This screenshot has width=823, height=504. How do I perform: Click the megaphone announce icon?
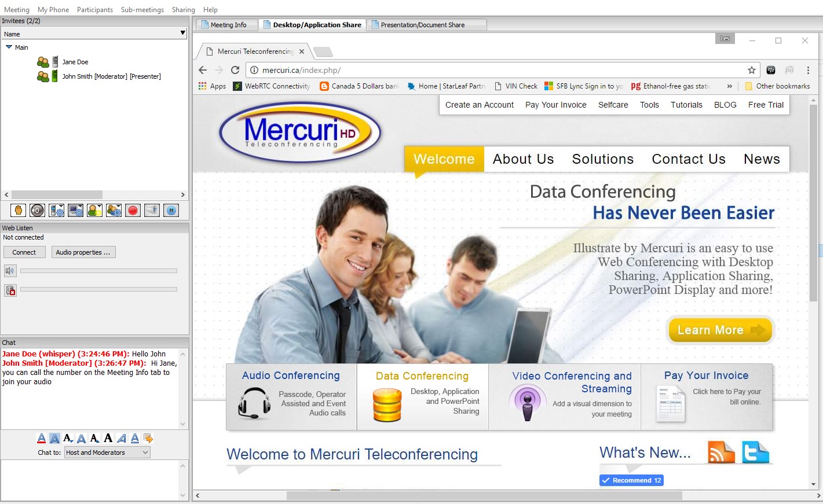click(152, 210)
